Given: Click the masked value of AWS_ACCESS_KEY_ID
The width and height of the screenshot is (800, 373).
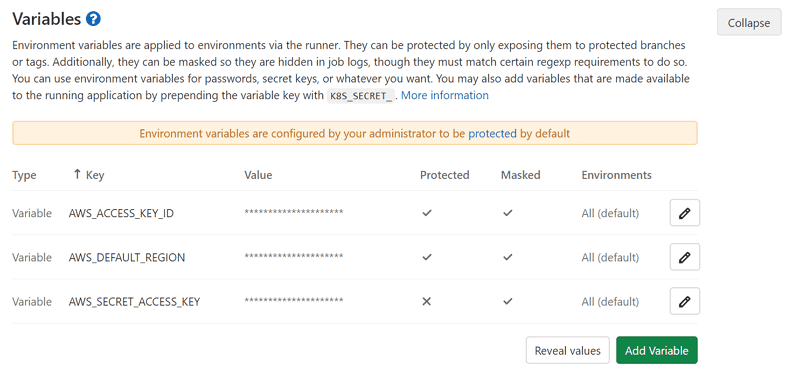Looking at the screenshot, I should click(294, 212).
